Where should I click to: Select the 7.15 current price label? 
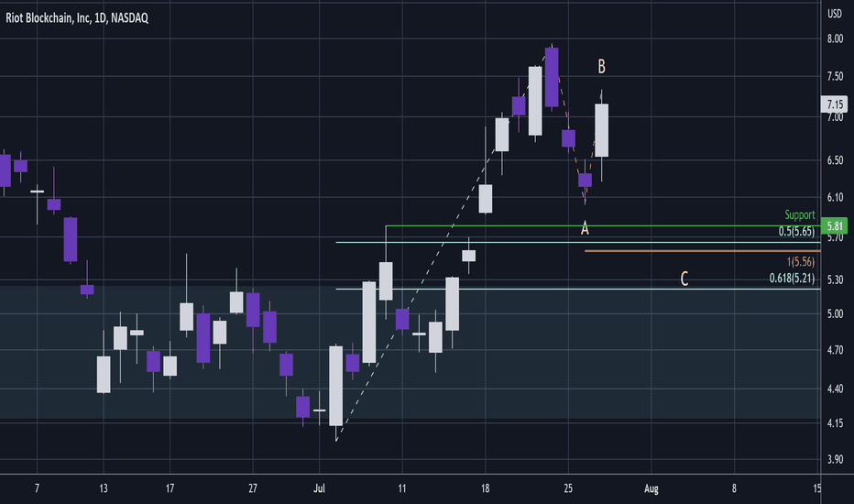coord(835,104)
